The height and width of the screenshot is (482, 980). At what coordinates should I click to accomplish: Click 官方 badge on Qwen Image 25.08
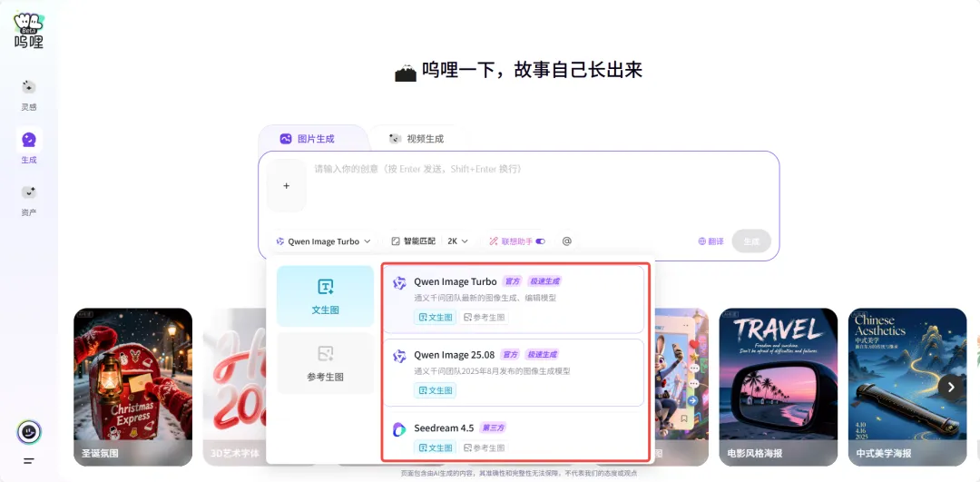tap(510, 355)
